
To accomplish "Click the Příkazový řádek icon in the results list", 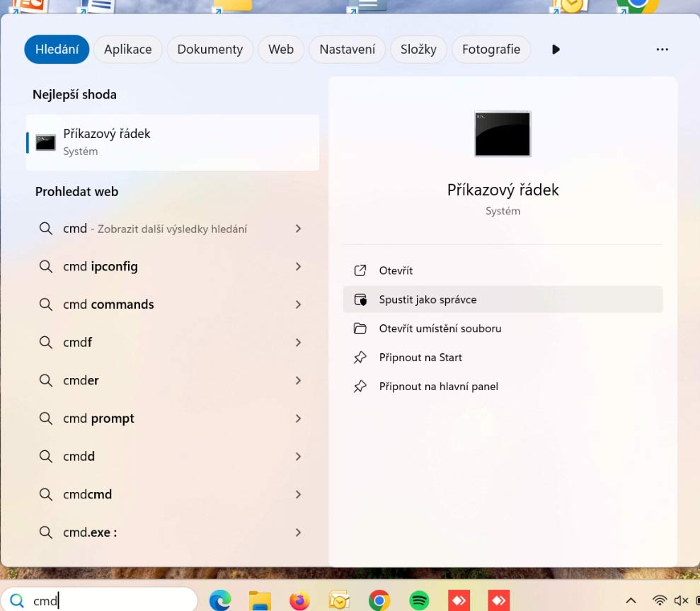I will coord(45,142).
